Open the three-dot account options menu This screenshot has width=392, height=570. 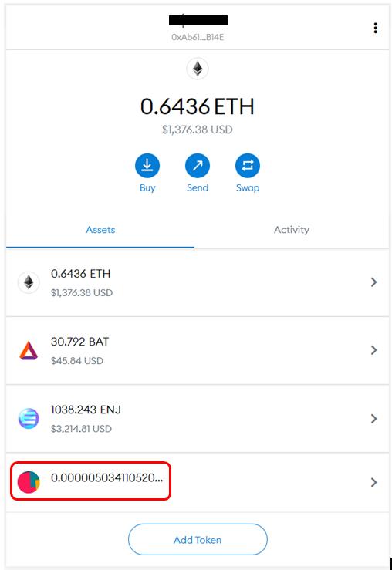coord(375,28)
